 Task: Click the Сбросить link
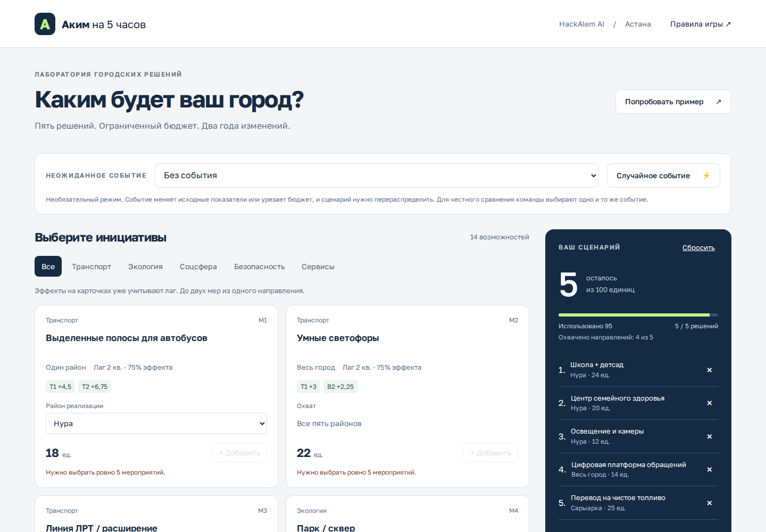point(698,248)
